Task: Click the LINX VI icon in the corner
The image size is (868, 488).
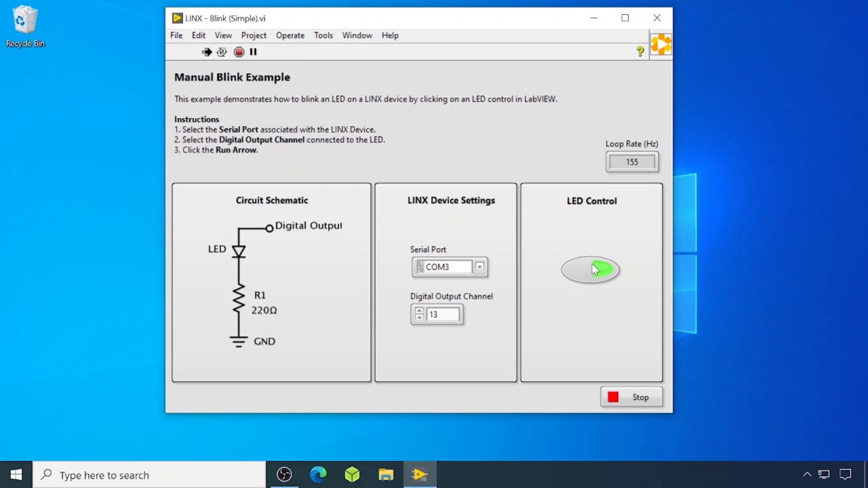Action: point(660,45)
